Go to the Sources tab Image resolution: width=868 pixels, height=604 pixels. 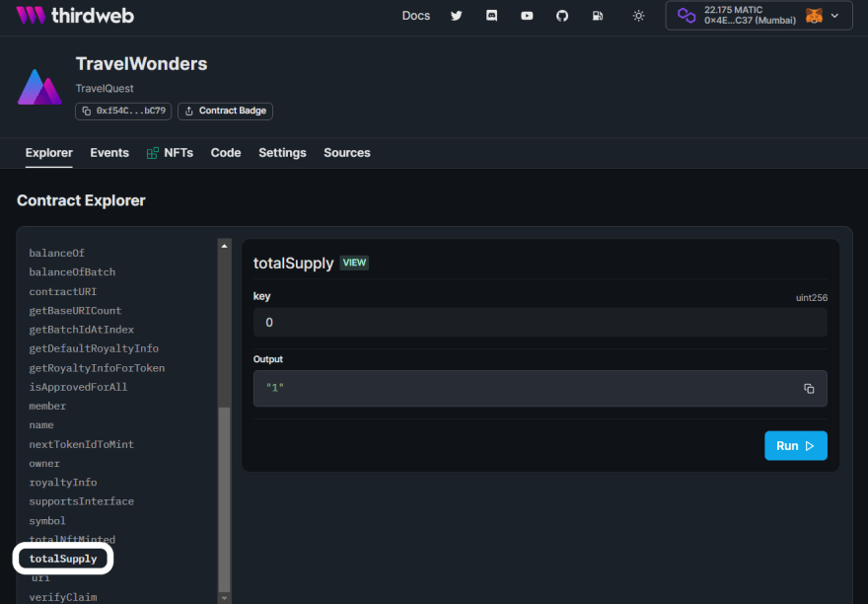click(347, 153)
